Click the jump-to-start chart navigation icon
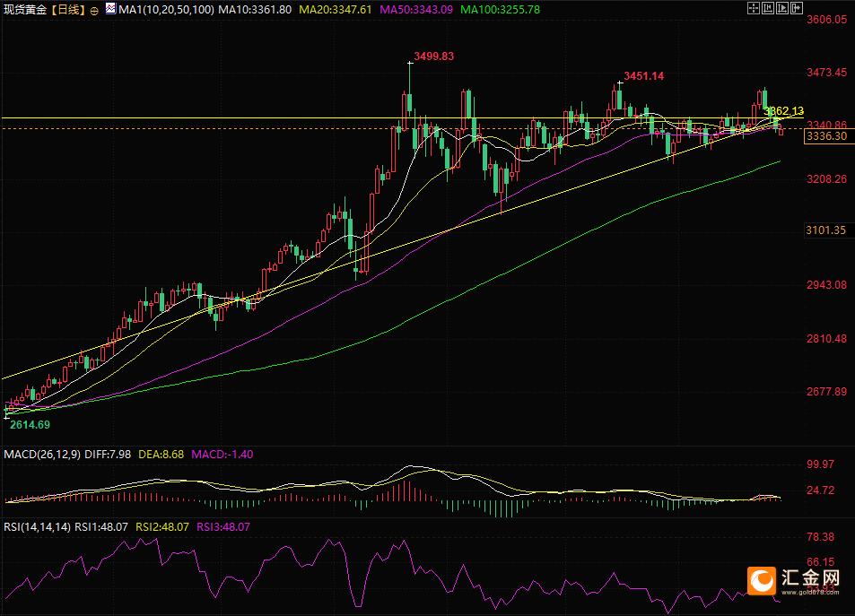The width and height of the screenshot is (855, 616). pos(768,8)
